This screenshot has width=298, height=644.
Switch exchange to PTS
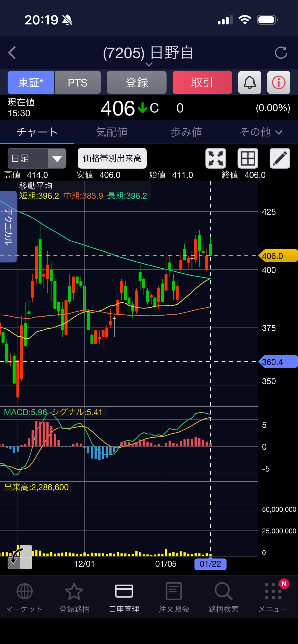(x=78, y=82)
